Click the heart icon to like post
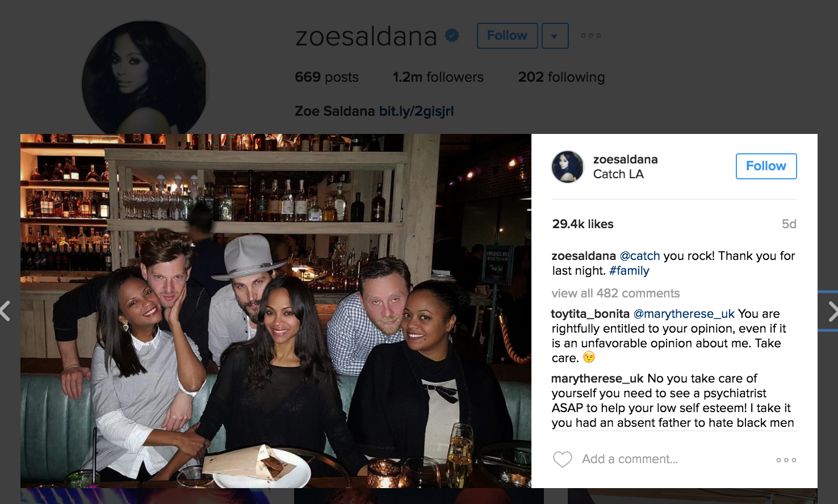 [x=562, y=459]
